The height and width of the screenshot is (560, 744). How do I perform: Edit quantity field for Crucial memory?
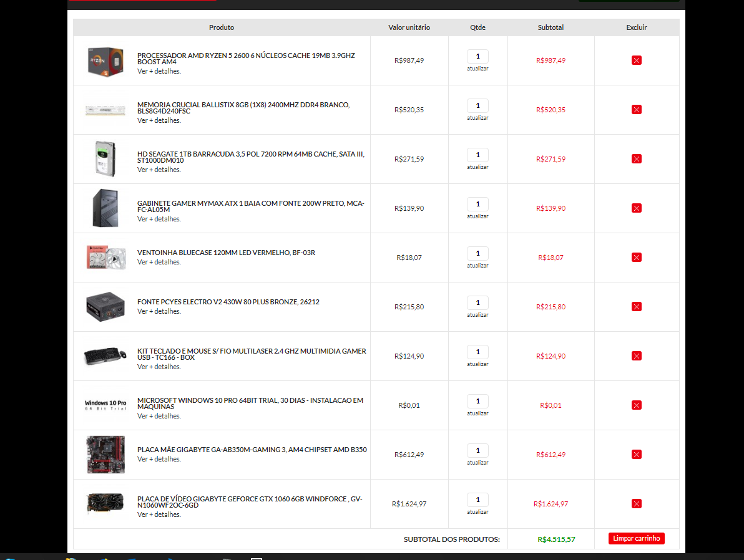tap(478, 106)
